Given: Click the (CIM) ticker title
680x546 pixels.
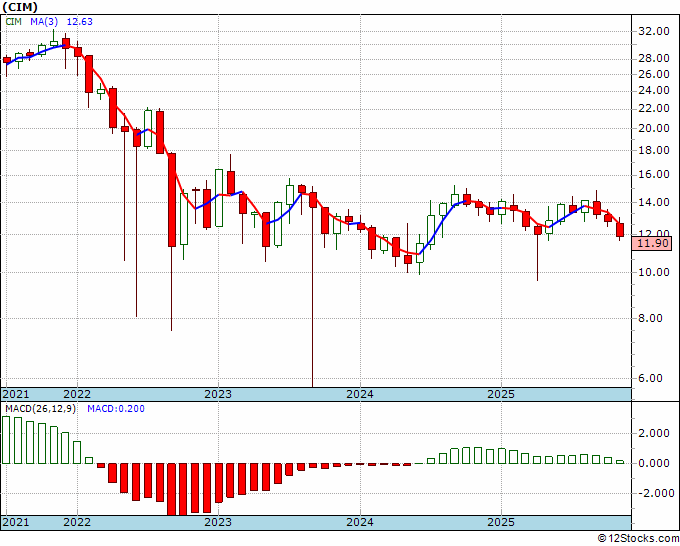Looking at the screenshot, I should tap(20, 7).
